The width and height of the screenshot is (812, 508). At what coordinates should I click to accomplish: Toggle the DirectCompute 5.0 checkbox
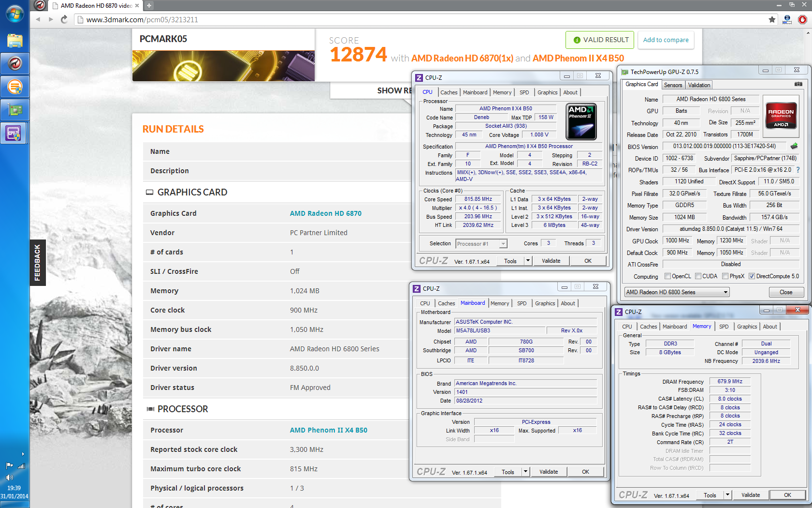click(x=752, y=276)
